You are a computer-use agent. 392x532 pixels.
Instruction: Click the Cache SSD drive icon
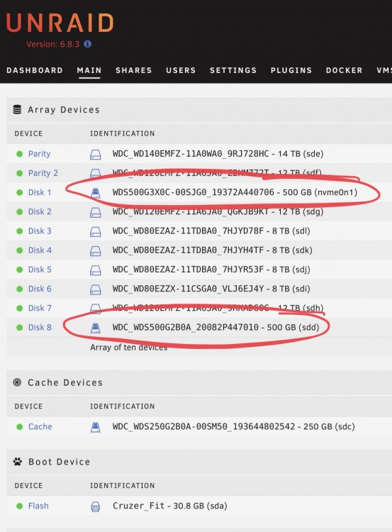tap(96, 427)
